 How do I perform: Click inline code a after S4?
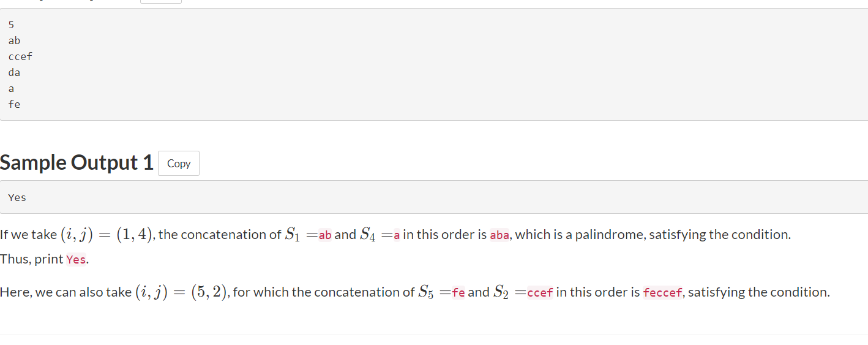coord(397,235)
